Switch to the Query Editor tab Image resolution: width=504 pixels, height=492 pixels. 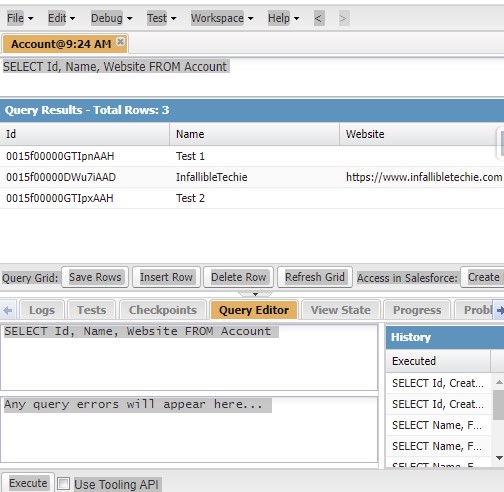click(x=254, y=310)
